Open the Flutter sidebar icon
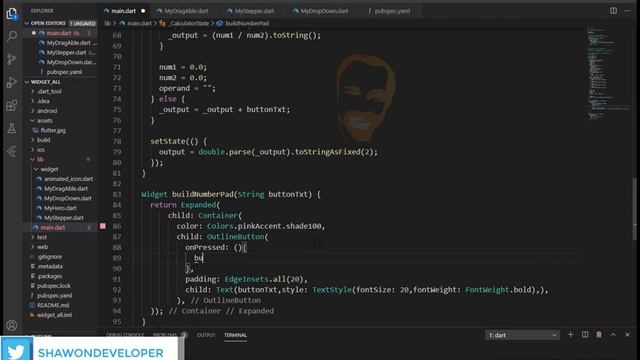Screen dimensions: 640x360 11,151
